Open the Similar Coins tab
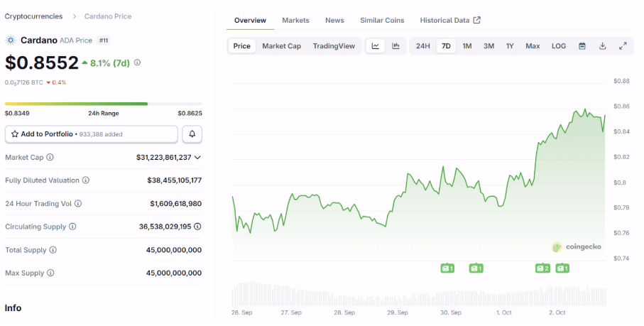Image resolution: width=644 pixels, height=326 pixels. [382, 21]
